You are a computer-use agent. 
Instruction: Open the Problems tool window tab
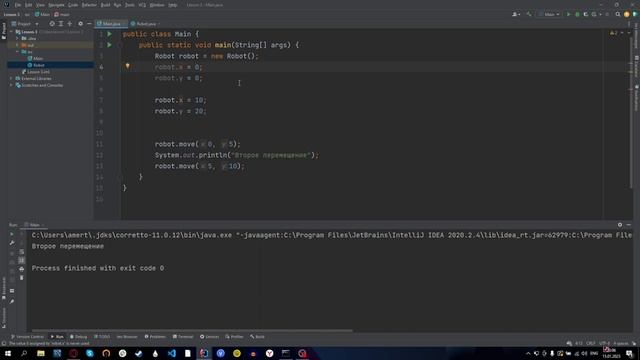tap(155, 337)
